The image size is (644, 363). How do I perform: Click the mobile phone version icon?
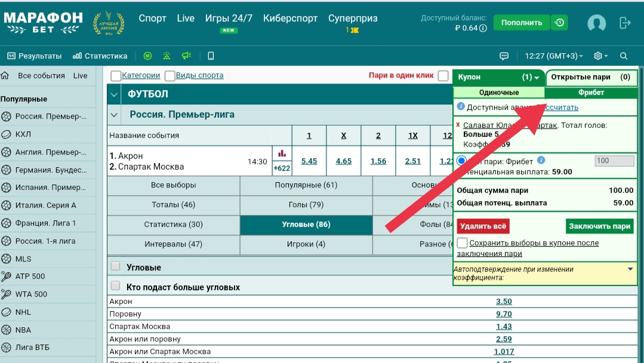[211, 56]
